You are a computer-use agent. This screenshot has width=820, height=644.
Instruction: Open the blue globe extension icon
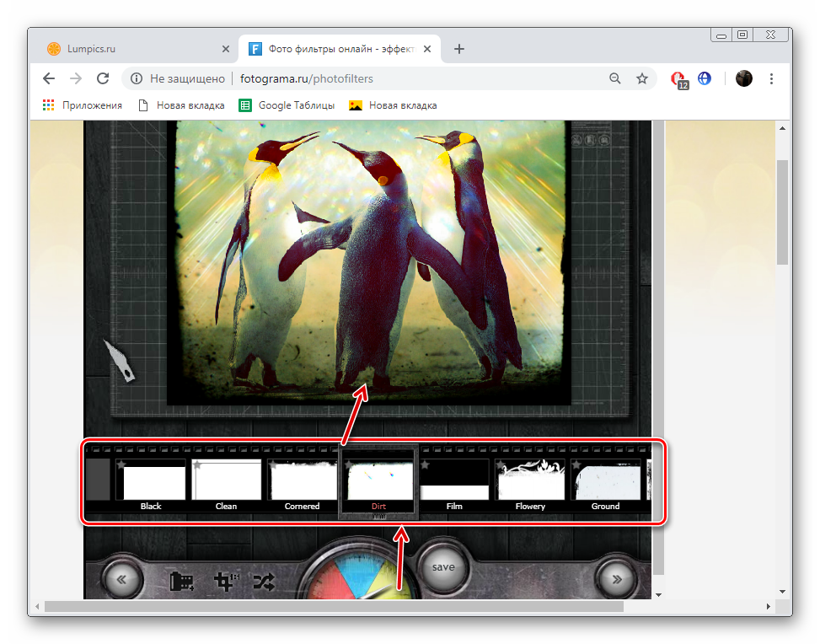[x=705, y=78]
